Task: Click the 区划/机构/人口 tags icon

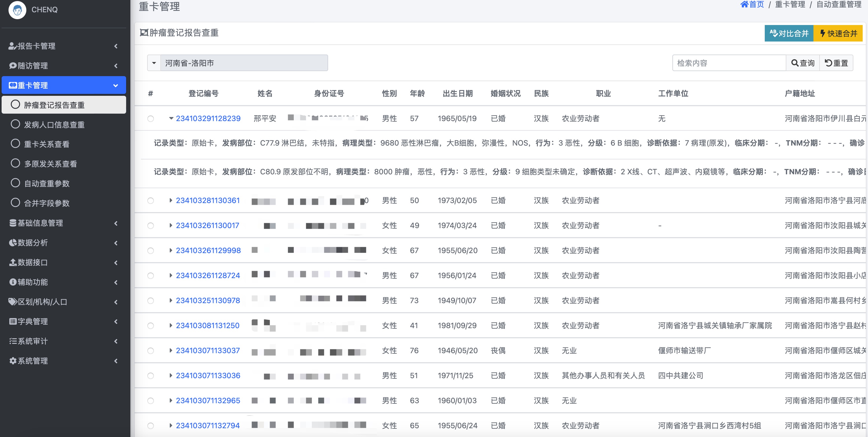Action: tap(13, 302)
